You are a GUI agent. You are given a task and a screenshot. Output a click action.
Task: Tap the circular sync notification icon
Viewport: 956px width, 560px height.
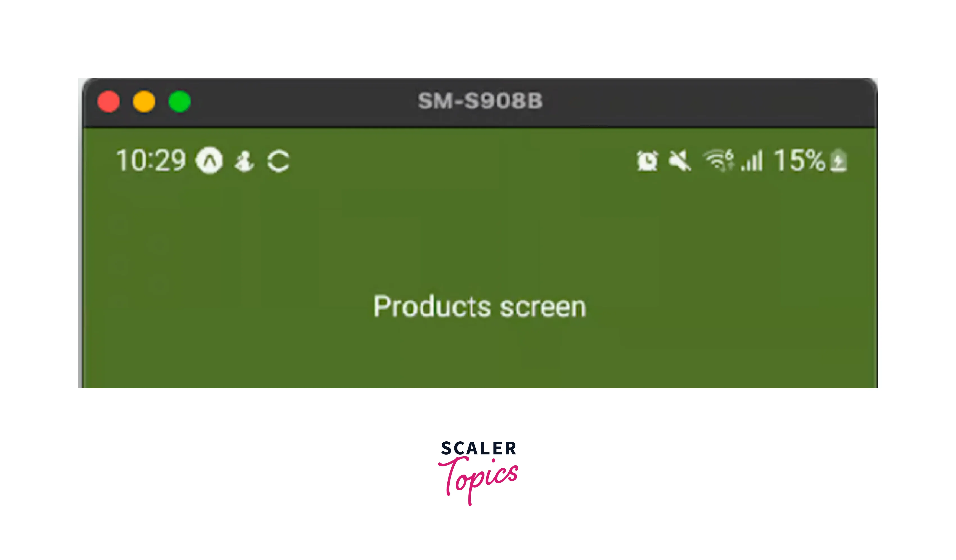point(278,162)
